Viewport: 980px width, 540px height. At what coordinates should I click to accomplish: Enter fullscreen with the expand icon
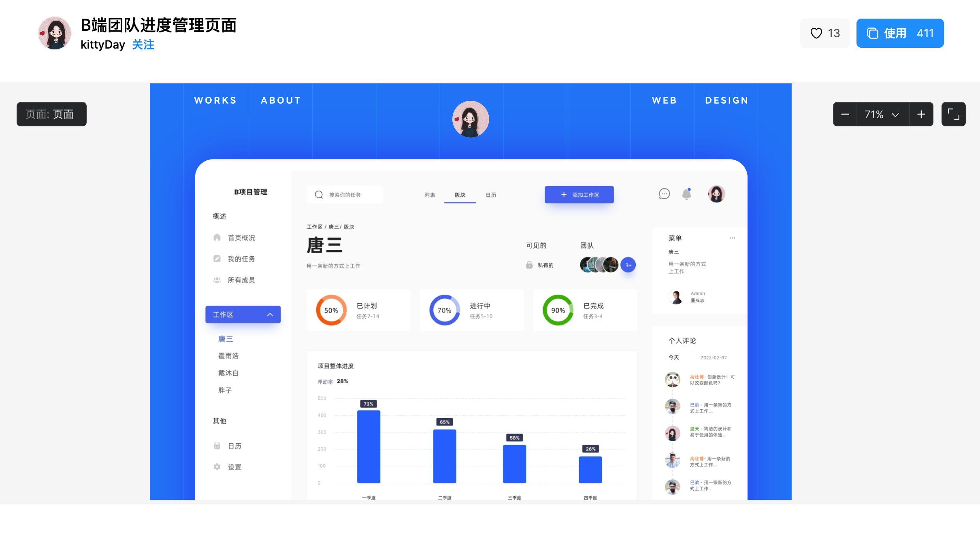[953, 115]
